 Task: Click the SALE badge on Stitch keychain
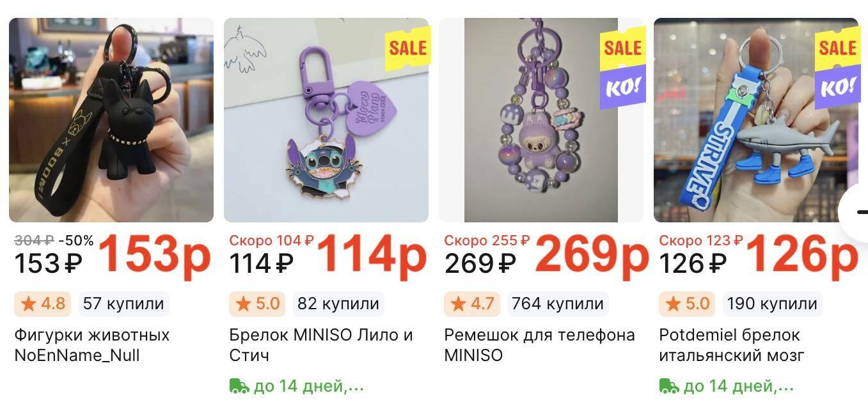(407, 47)
